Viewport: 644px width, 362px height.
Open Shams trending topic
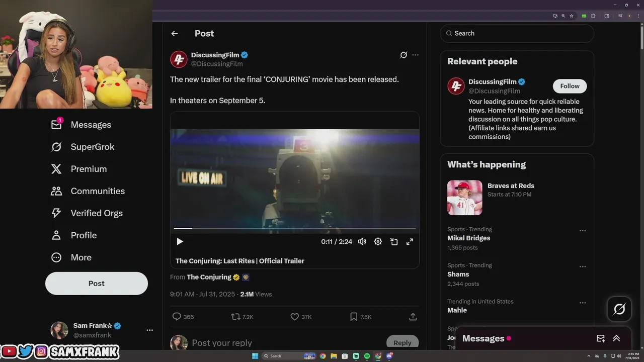coord(458,275)
